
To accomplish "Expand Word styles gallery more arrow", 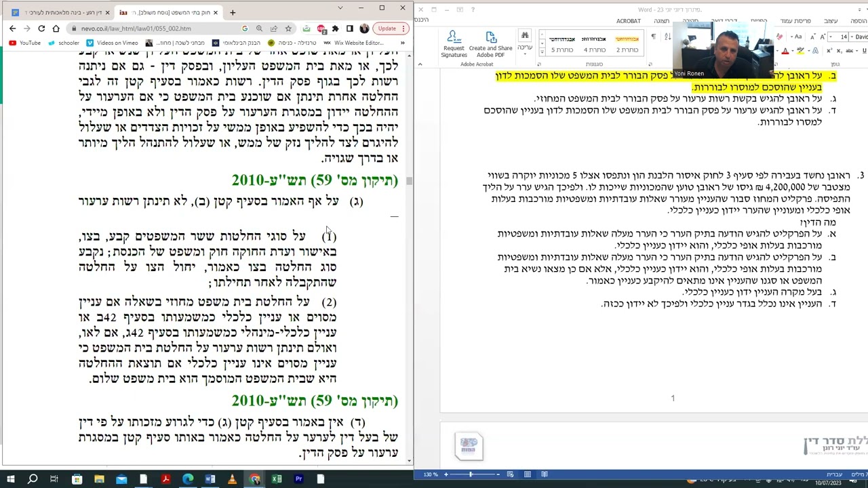I will (x=541, y=52).
